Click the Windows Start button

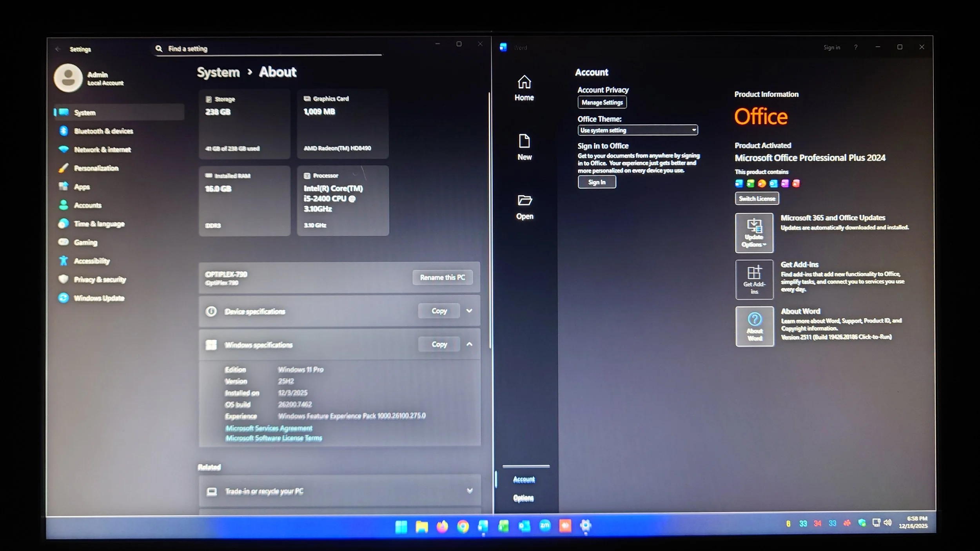click(401, 526)
